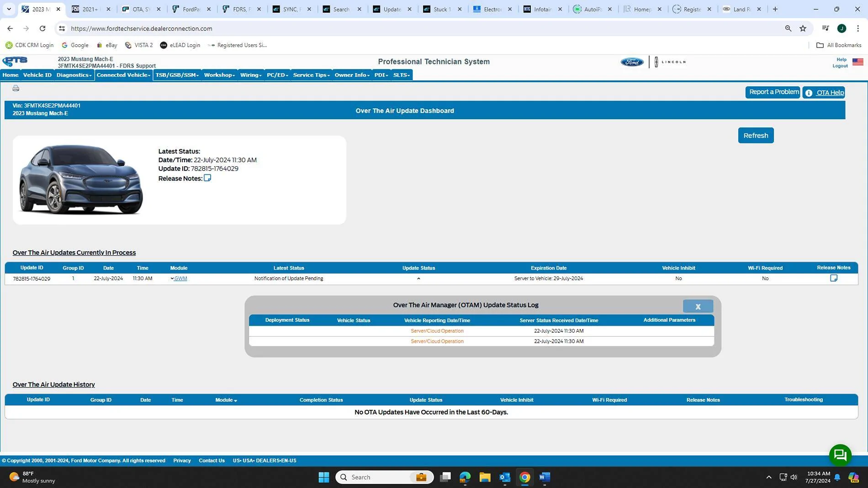
Task: Show hidden system tray icons
Action: click(769, 477)
